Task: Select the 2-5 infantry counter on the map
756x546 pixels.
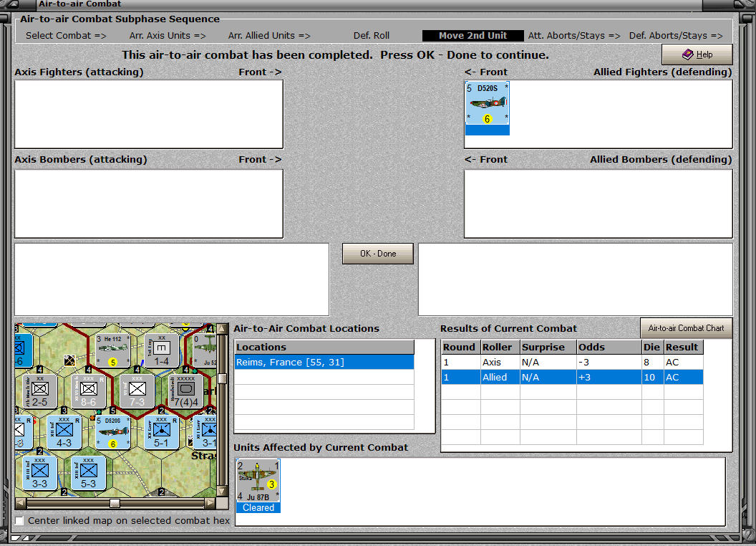Action: coord(39,391)
